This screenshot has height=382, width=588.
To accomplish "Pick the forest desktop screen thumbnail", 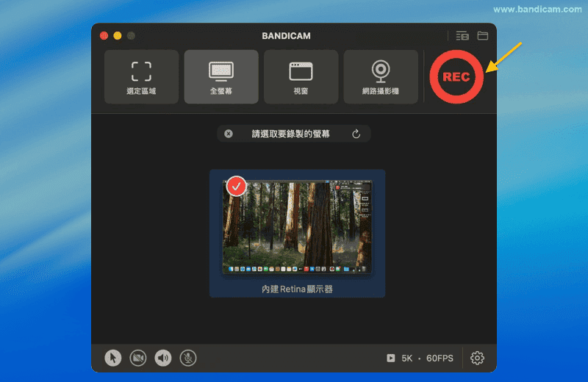I will click(x=298, y=228).
